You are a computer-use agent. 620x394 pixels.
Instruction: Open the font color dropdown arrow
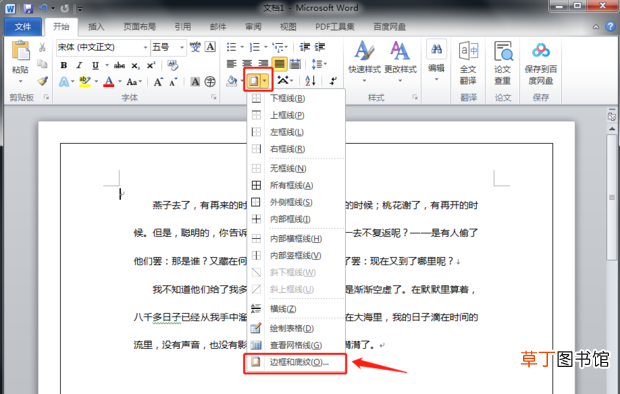(x=119, y=82)
